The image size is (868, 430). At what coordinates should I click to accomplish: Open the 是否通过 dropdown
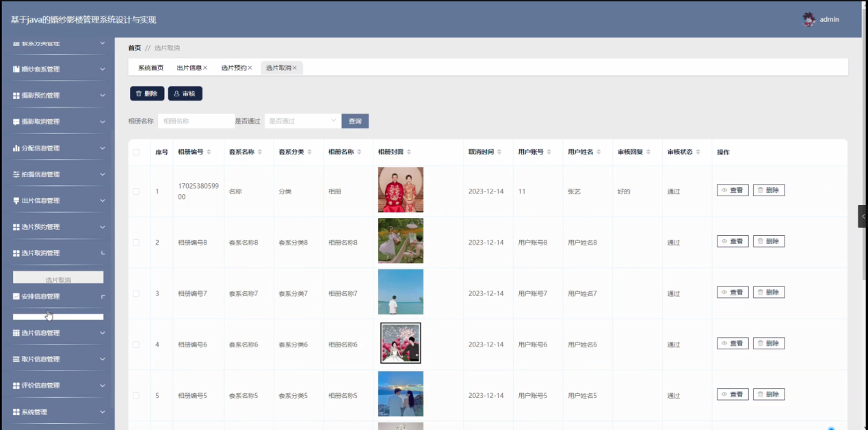pyautogui.click(x=302, y=120)
